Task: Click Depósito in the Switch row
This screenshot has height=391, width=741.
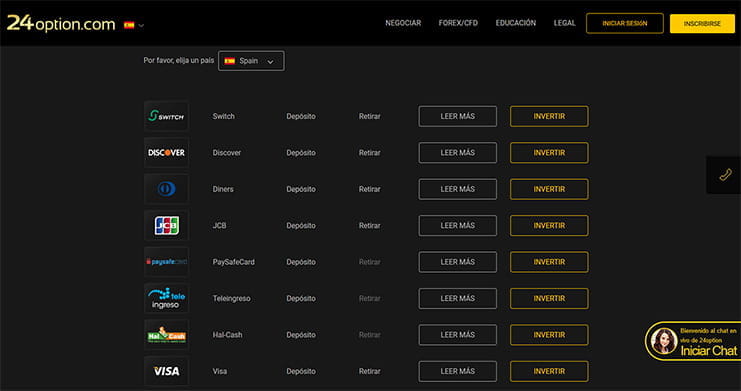Action: [301, 116]
